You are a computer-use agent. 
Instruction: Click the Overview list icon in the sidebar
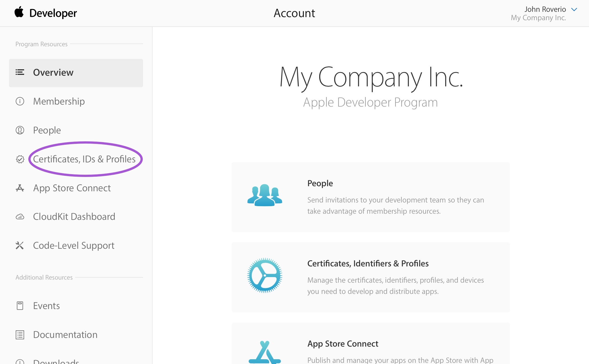[x=20, y=72]
